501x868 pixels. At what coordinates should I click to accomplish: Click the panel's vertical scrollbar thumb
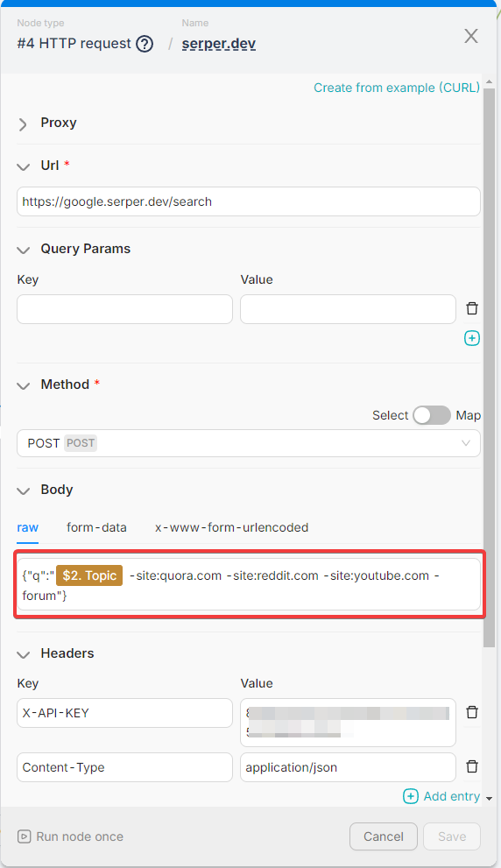click(489, 368)
